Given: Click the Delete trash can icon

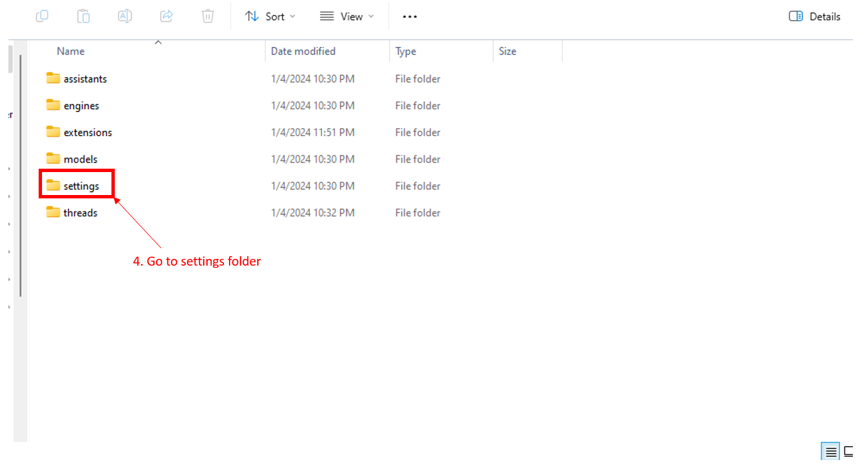Looking at the screenshot, I should pyautogui.click(x=208, y=16).
